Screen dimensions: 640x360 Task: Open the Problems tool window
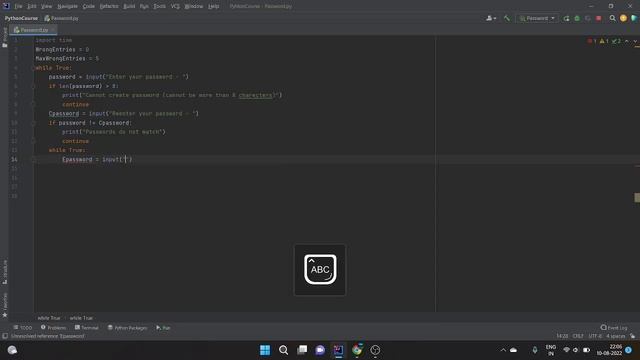point(53,328)
